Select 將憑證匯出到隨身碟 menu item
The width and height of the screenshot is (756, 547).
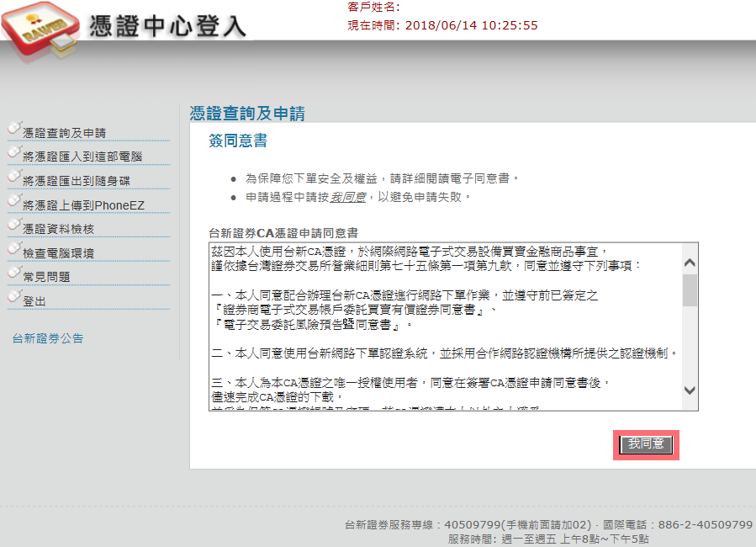pos(77,181)
